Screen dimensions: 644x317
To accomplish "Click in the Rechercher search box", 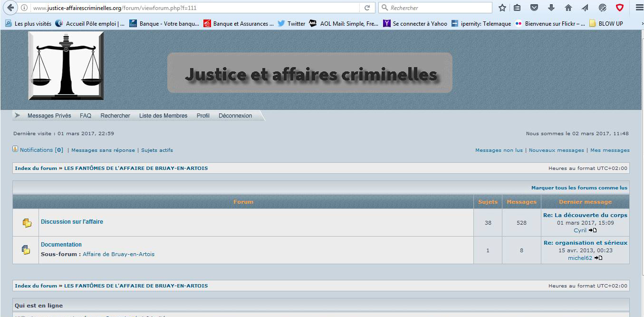I will pyautogui.click(x=437, y=8).
